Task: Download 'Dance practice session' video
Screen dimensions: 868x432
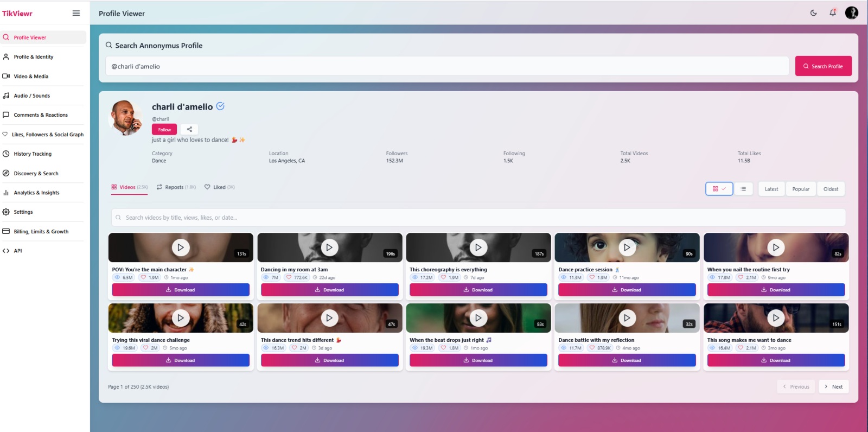Action: click(627, 290)
